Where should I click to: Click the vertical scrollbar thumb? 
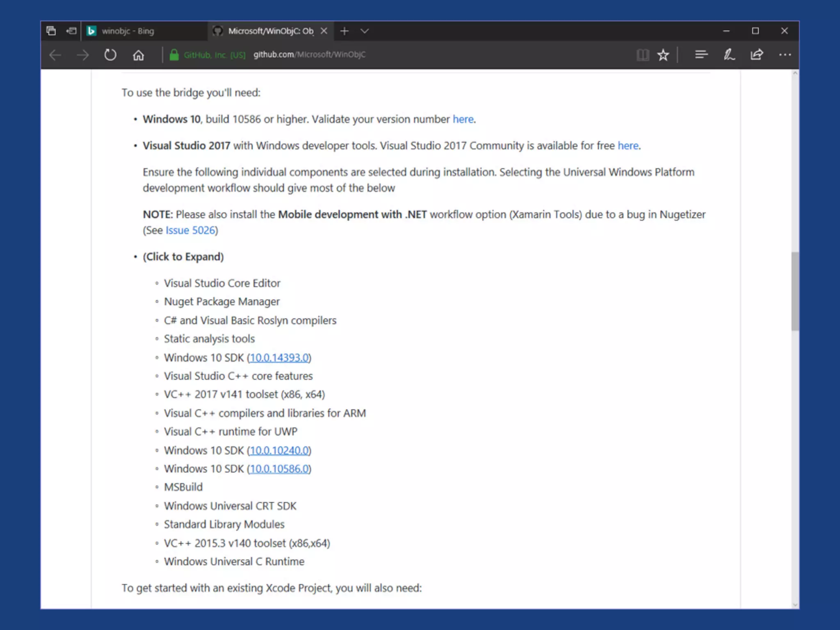[795, 291]
